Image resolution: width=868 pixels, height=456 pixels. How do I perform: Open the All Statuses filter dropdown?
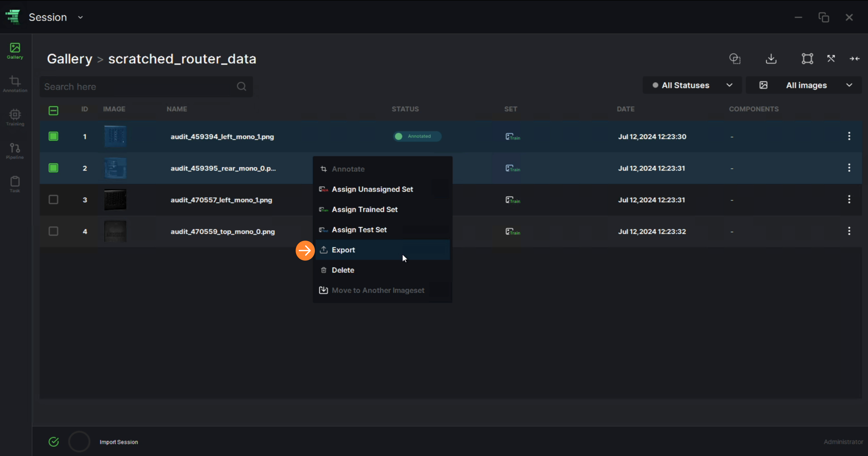(692, 85)
